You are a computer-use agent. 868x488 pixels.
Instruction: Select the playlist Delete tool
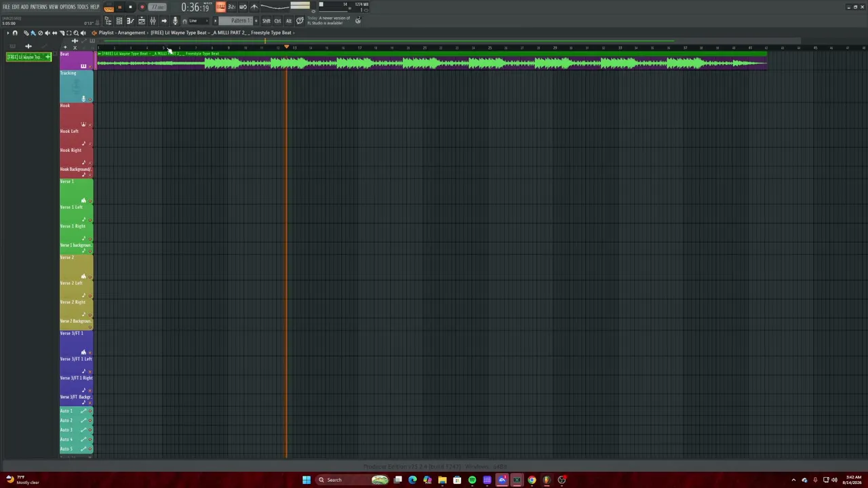[40, 33]
